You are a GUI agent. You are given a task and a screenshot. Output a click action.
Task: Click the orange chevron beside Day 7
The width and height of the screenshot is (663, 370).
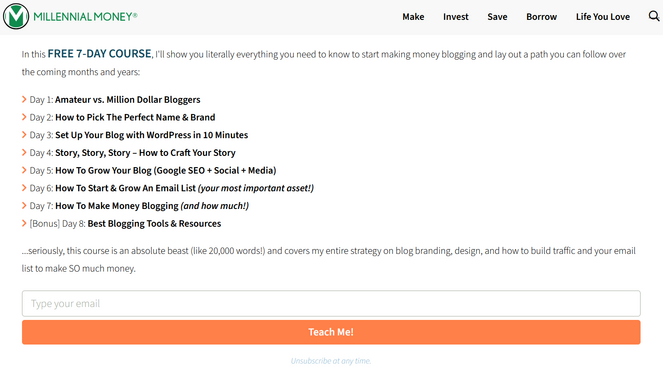click(24, 206)
